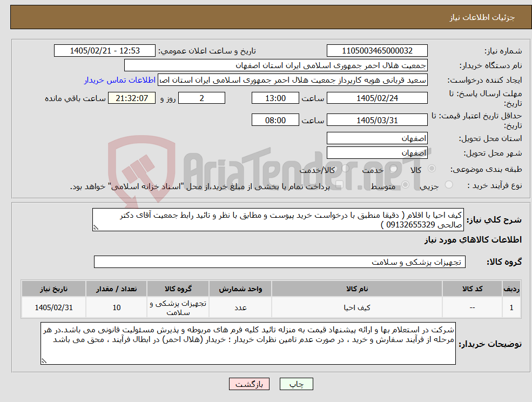Select the جزیی purchase type radio

(449, 185)
